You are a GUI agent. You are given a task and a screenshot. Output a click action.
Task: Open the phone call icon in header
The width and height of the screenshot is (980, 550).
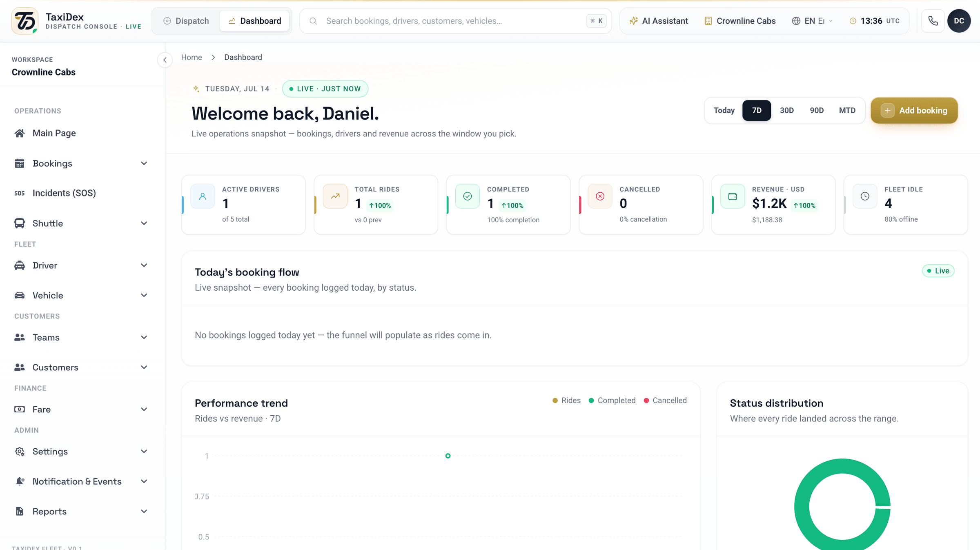pos(933,21)
